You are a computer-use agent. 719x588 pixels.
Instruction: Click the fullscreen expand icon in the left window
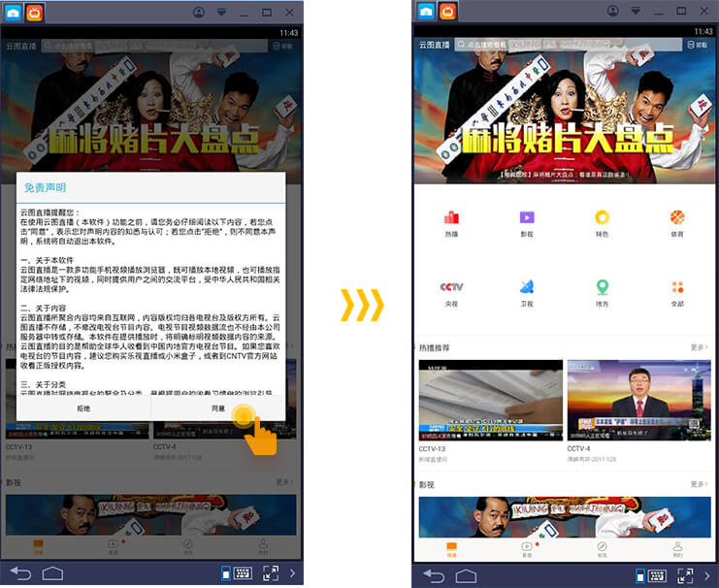[x=271, y=573]
